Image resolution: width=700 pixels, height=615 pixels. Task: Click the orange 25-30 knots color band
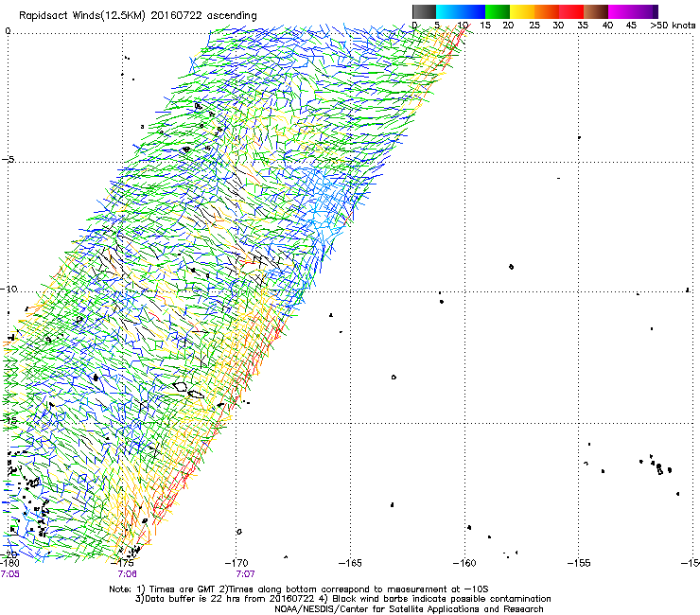[x=547, y=11]
